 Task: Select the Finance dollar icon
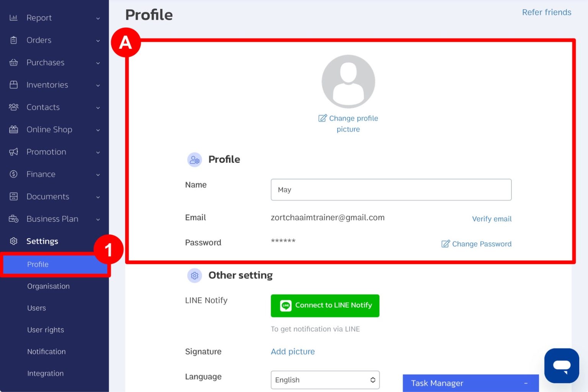(13, 174)
